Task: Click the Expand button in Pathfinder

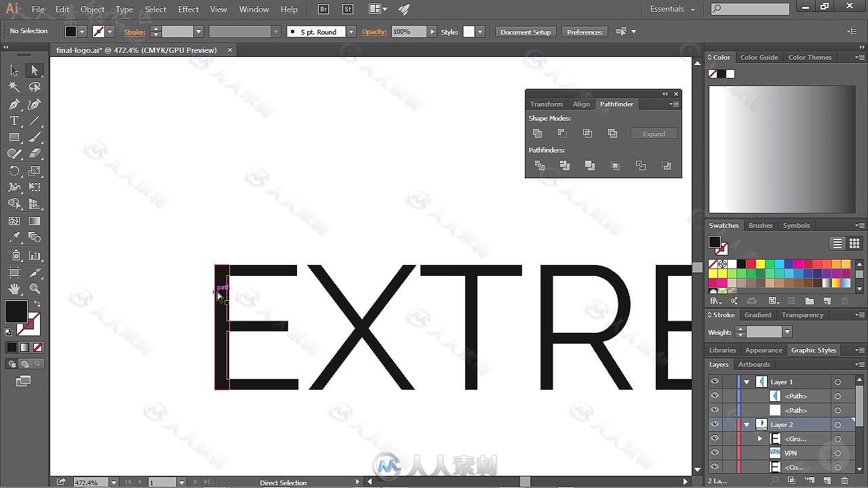Action: pyautogui.click(x=654, y=134)
